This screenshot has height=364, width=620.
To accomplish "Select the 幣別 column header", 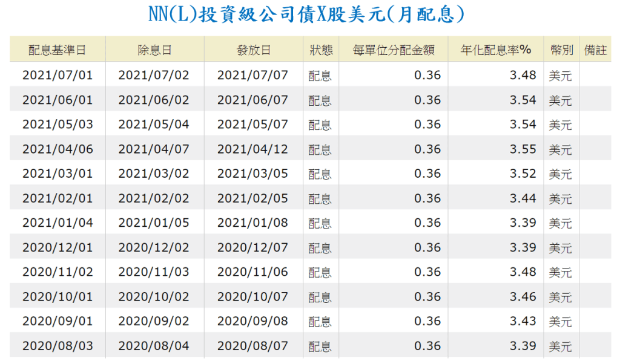I will 561,50.
